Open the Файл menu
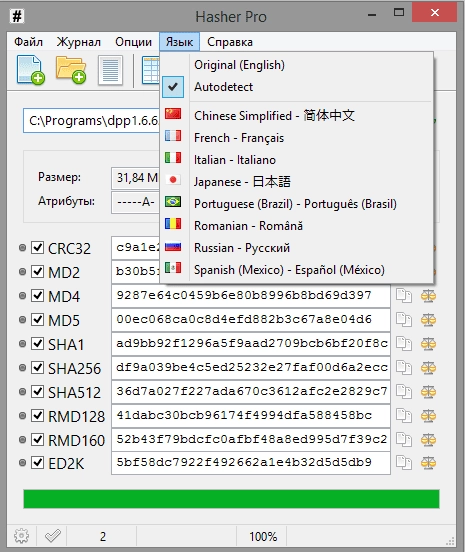465x552 pixels. (29, 42)
